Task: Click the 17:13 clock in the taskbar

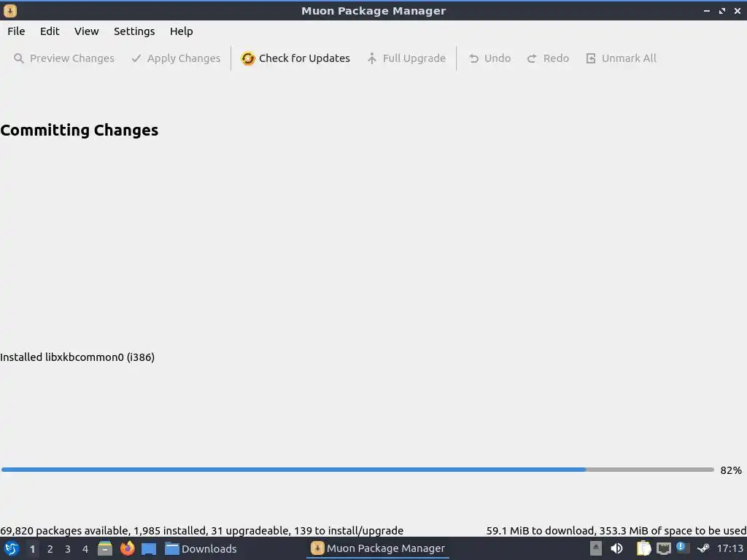Action: tap(729, 548)
